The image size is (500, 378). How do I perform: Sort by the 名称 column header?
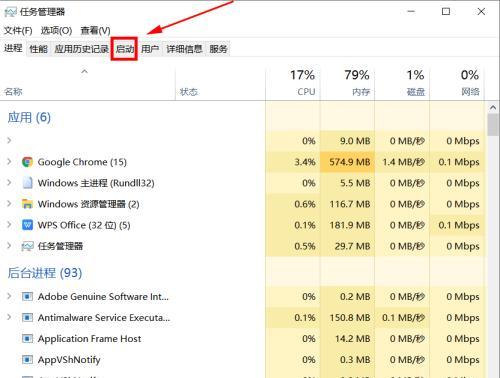(87, 83)
